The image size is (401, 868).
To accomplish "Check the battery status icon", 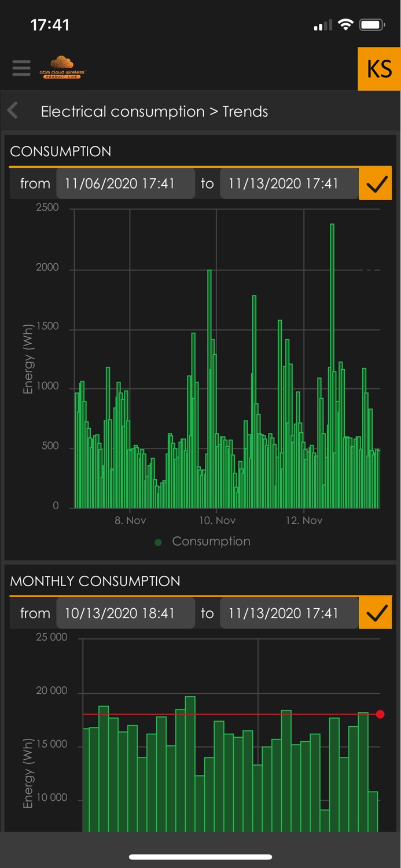I will coord(373,25).
